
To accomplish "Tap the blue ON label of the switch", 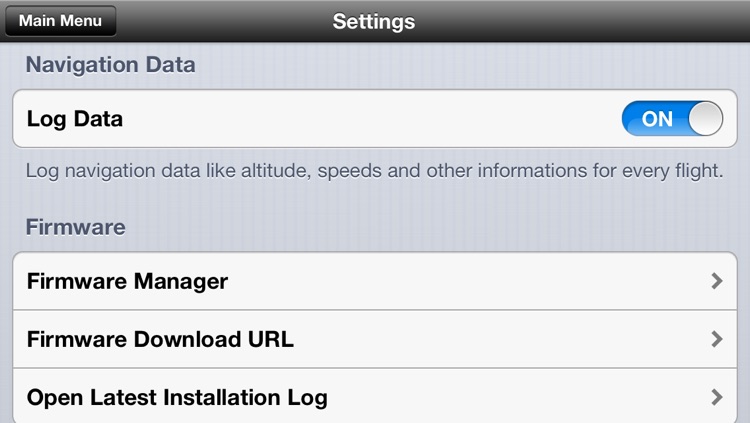I will (657, 119).
